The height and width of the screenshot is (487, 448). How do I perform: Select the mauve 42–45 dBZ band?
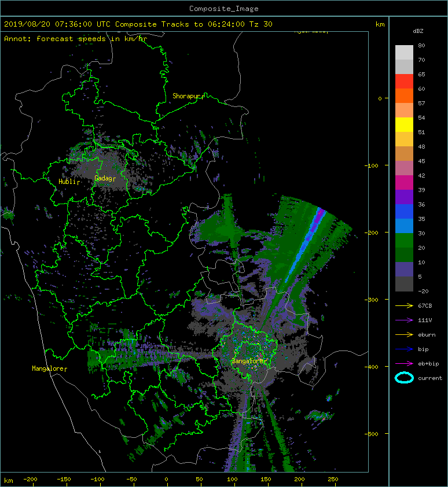[x=404, y=168]
